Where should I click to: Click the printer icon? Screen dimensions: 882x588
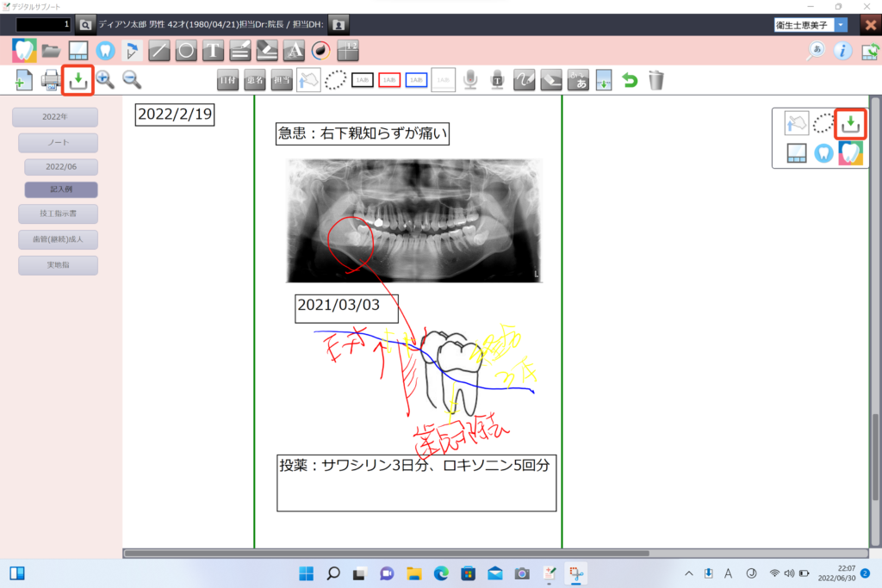click(51, 81)
